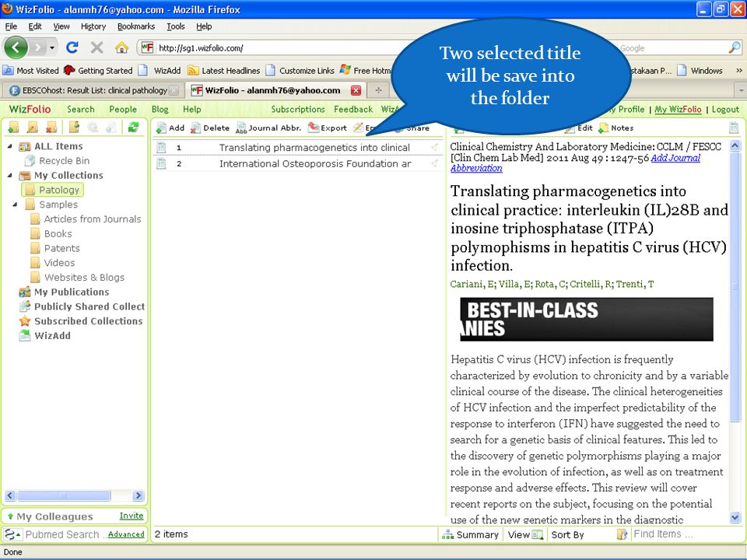Image resolution: width=747 pixels, height=560 pixels.
Task: Click the green refresh icon in sidebar toolbar
Action: tap(133, 127)
